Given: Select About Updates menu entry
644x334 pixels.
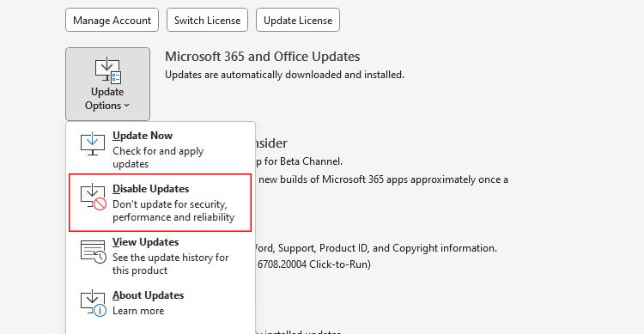Looking at the screenshot, I should click(x=161, y=303).
